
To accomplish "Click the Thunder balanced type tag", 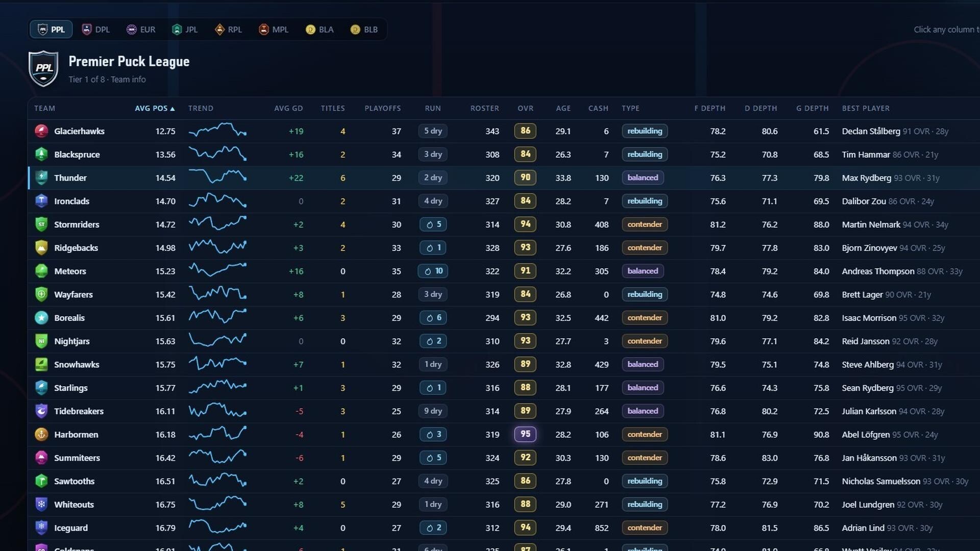I will pyautogui.click(x=643, y=178).
